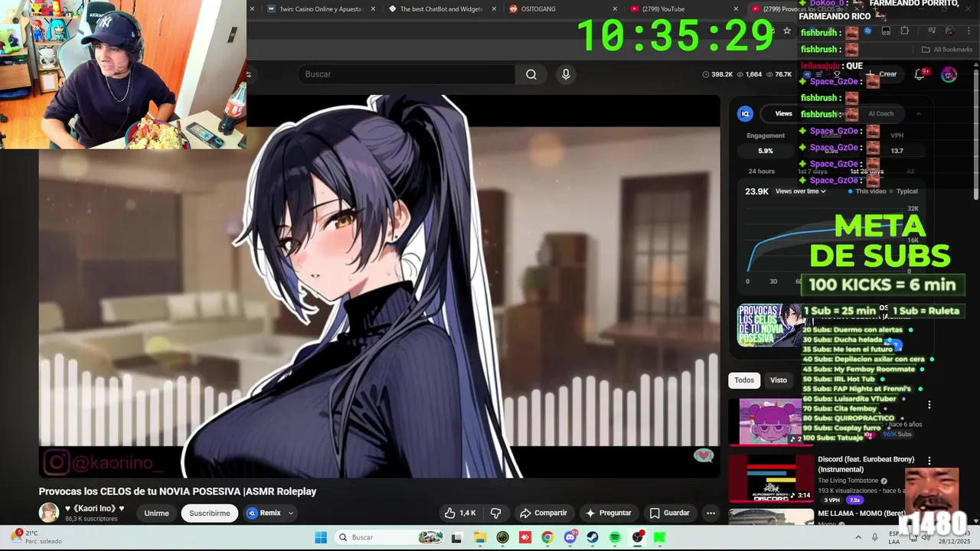980x551 pixels.
Task: Open options for first recommended video
Action: coord(929,405)
